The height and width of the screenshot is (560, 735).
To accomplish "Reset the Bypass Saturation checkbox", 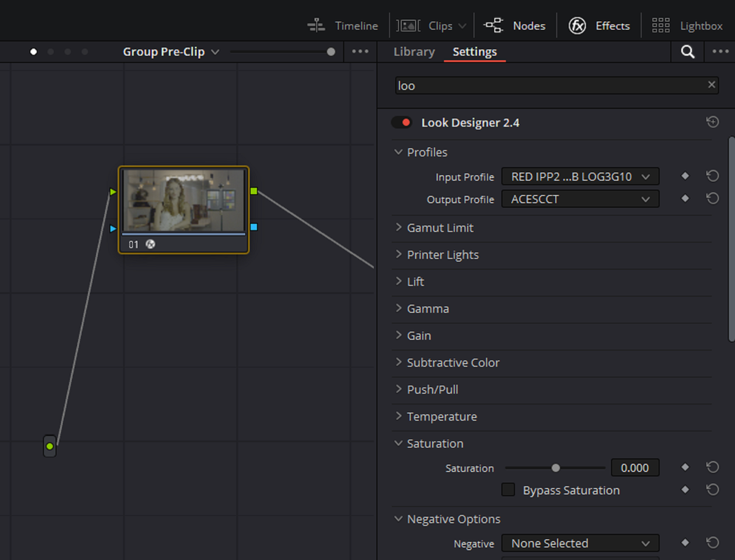I will (x=713, y=489).
